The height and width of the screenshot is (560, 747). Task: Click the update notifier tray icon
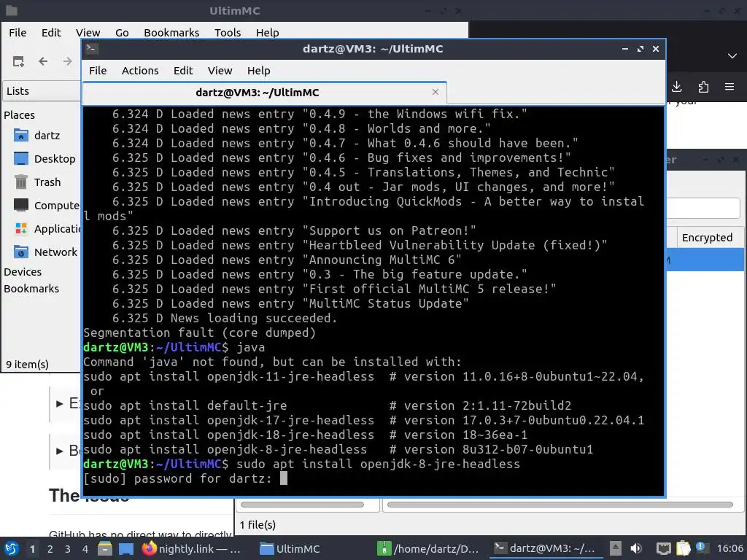pyautogui.click(x=701, y=547)
